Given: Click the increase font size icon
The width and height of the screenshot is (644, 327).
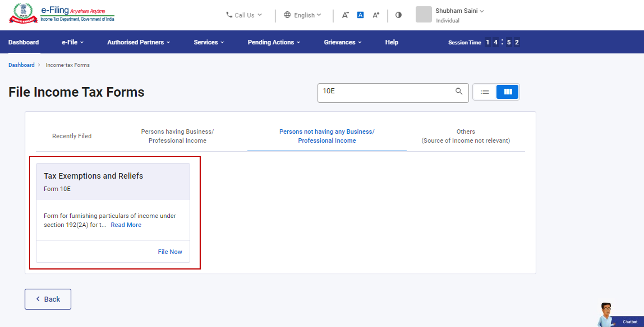Looking at the screenshot, I should point(375,15).
